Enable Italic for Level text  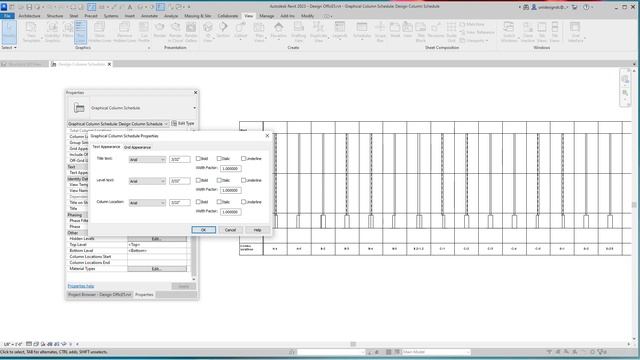219,180
